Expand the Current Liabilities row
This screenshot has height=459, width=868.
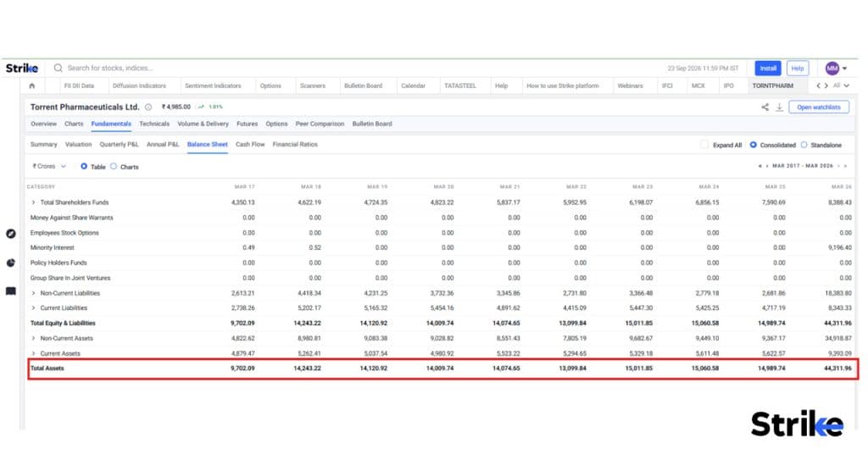(x=33, y=308)
